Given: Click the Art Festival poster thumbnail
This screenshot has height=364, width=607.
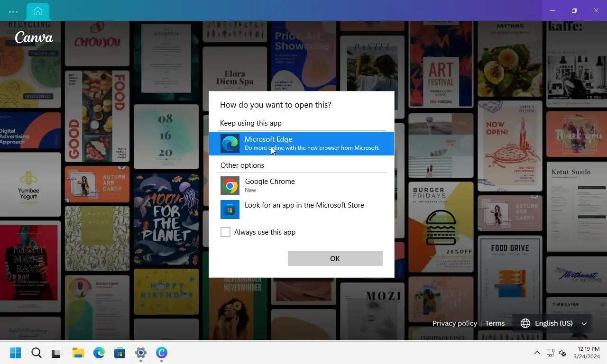Looking at the screenshot, I should coord(441,64).
